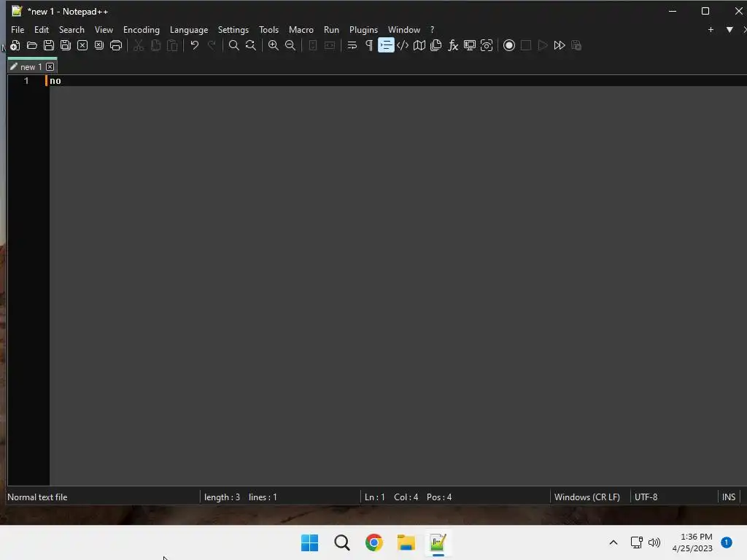Open Replace dialog toolbar icon
The width and height of the screenshot is (747, 560).
tap(251, 46)
